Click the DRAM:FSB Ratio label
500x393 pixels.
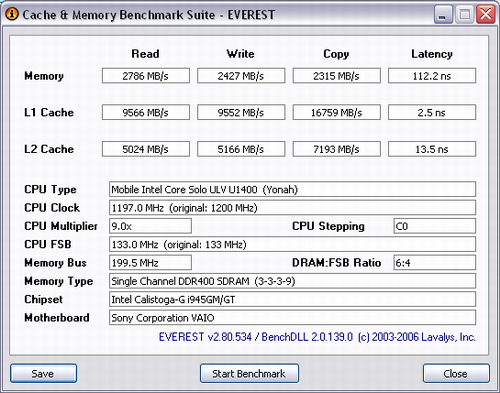[337, 263]
